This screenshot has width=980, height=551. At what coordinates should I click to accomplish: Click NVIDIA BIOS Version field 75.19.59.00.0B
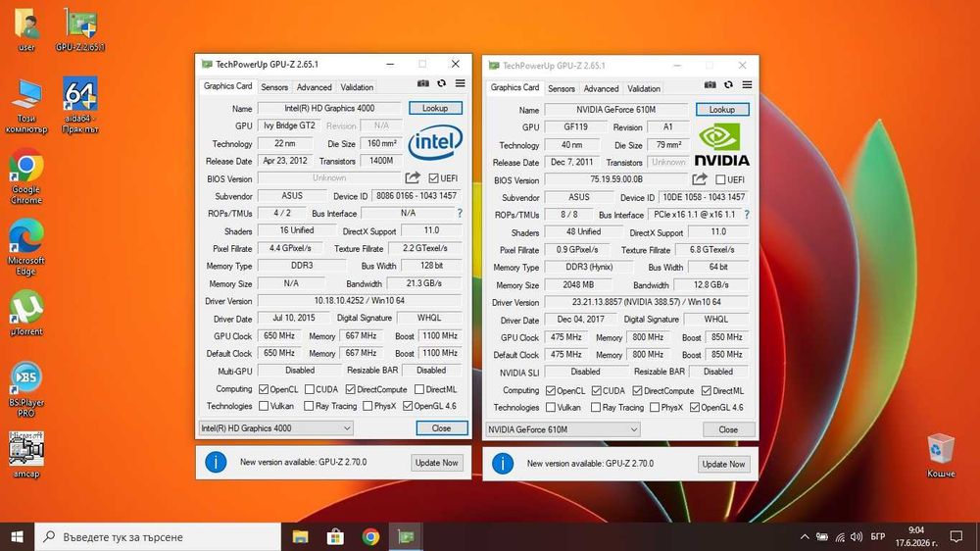pos(616,179)
